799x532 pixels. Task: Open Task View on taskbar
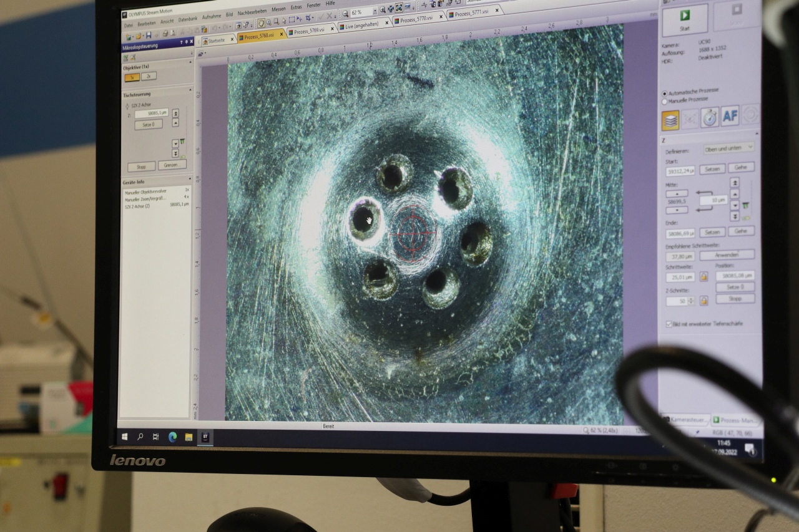155,437
